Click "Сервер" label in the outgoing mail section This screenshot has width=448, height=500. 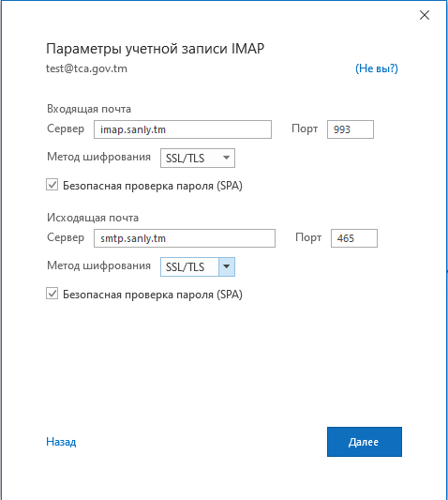point(66,237)
